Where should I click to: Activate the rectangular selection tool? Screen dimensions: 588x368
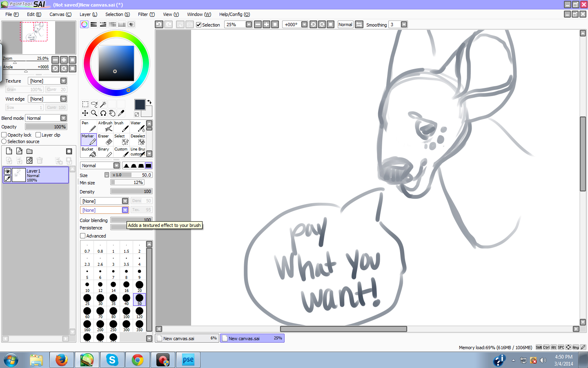(85, 104)
